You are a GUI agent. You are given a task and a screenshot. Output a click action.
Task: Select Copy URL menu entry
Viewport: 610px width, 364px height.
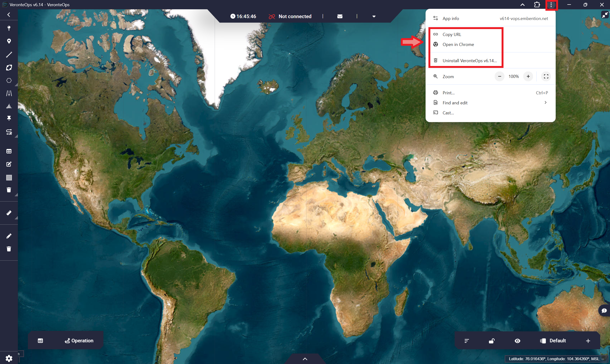tap(452, 35)
